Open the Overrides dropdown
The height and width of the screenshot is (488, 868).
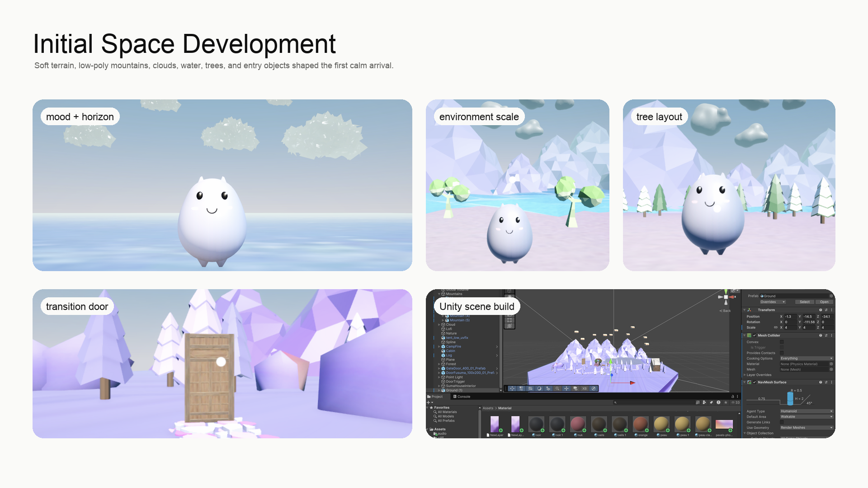(773, 302)
